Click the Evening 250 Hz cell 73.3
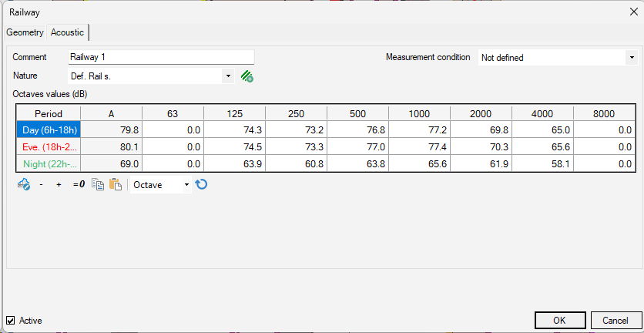Screen dimensions: 644x333 pyautogui.click(x=296, y=147)
